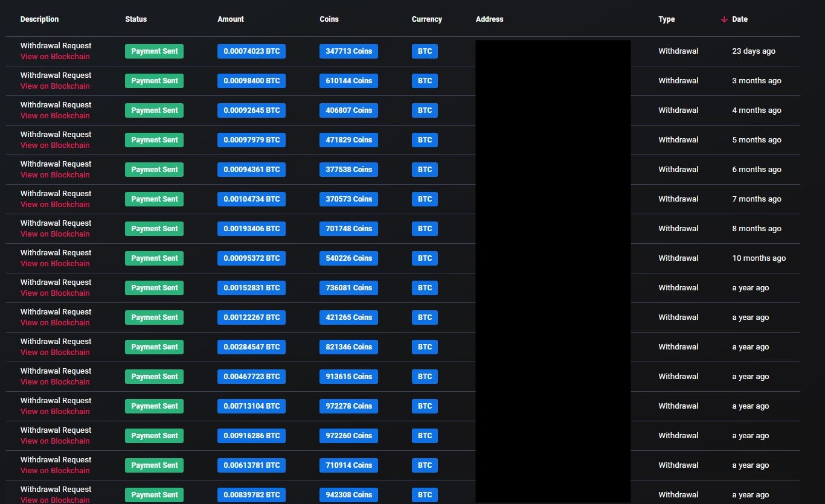Click the 540226 Coins badge
This screenshot has width=825, height=504.
348,258
